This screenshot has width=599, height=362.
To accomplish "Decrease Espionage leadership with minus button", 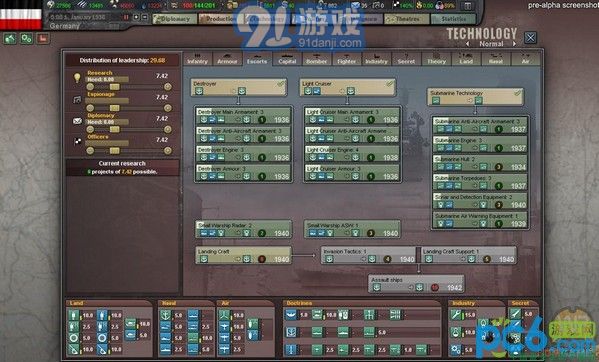I will pos(90,108).
